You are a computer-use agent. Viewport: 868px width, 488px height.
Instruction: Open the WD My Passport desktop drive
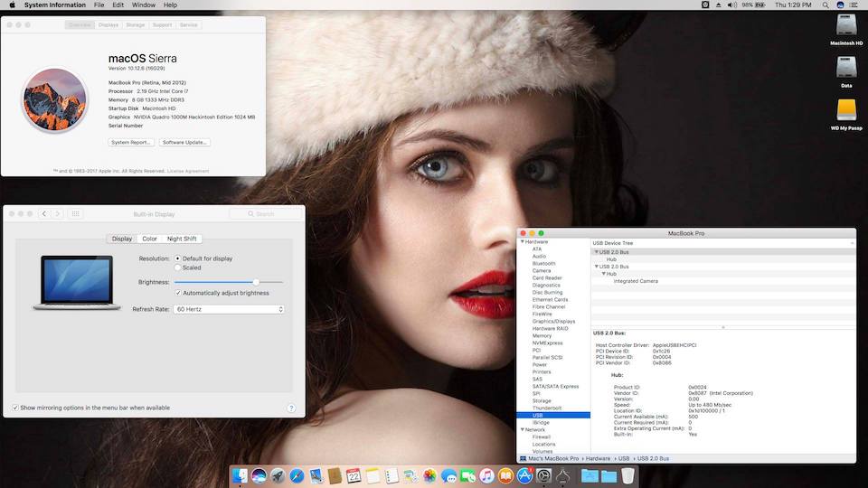(846, 110)
